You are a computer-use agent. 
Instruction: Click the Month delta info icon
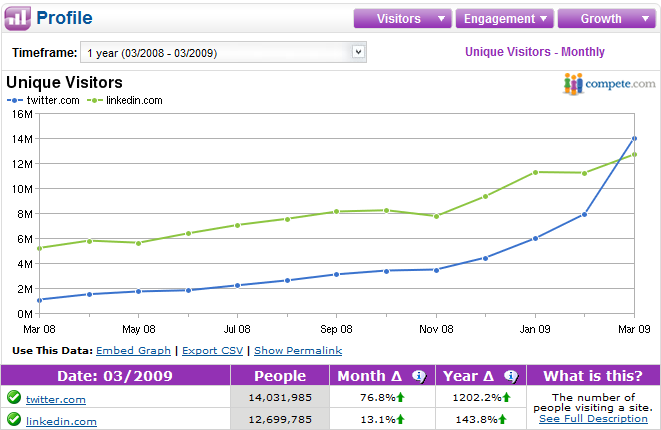click(419, 376)
